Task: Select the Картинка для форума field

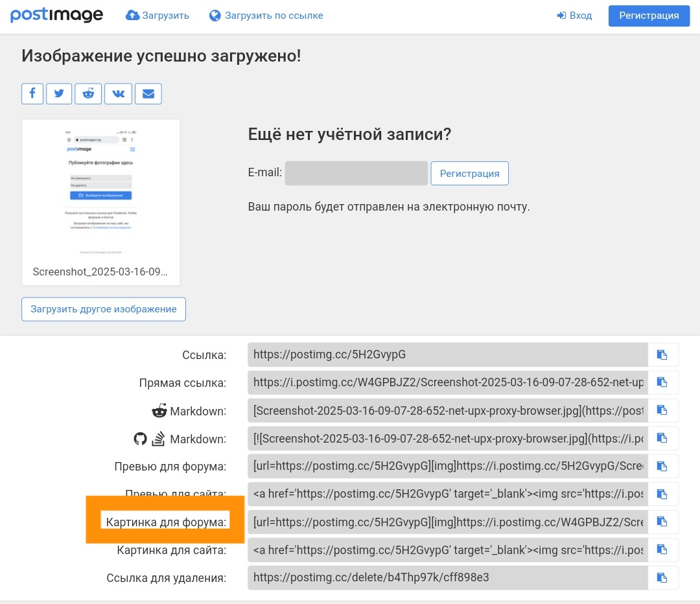Action: pos(448,522)
